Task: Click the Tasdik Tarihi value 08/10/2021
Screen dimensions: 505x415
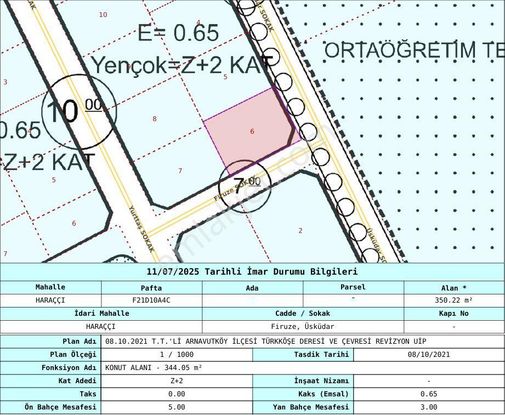Action: point(429,354)
